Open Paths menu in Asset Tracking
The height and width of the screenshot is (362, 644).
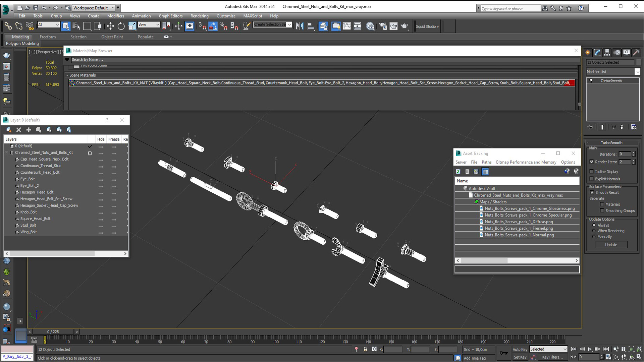pos(486,162)
